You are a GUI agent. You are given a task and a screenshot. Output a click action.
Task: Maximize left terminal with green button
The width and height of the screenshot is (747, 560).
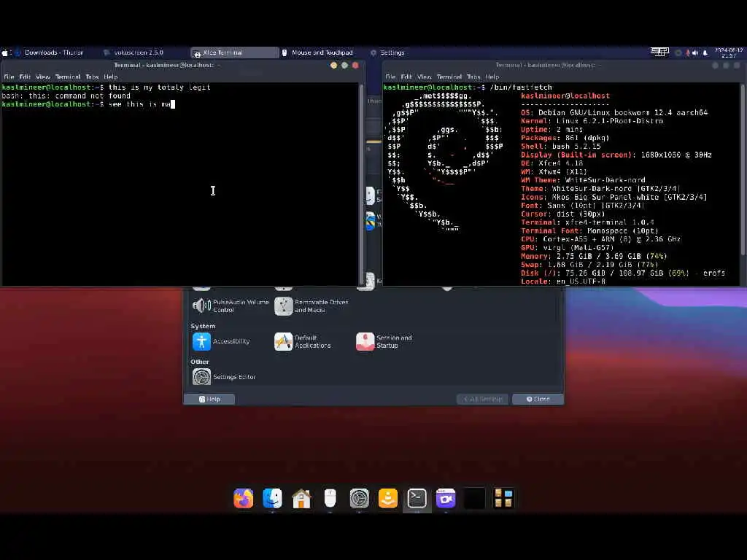pos(344,65)
